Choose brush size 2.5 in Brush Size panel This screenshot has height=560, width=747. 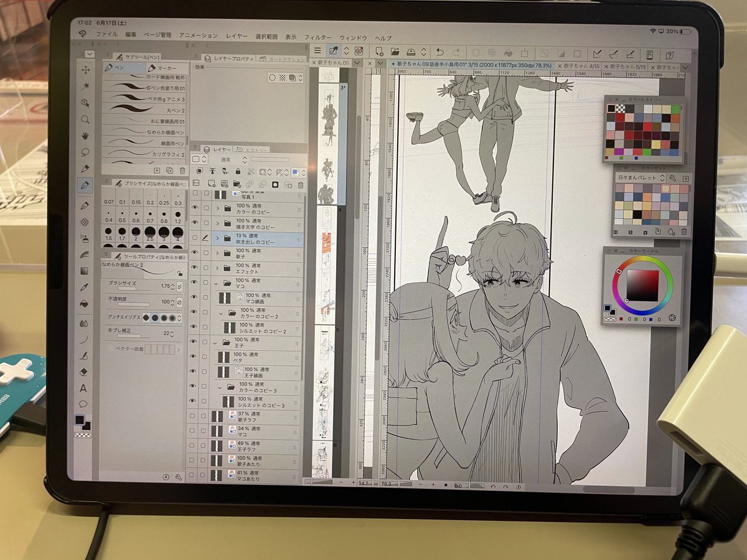coord(150,232)
